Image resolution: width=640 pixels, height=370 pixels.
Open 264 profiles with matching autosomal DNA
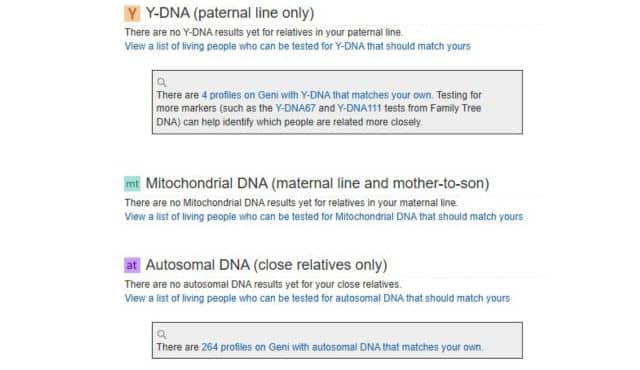341,347
